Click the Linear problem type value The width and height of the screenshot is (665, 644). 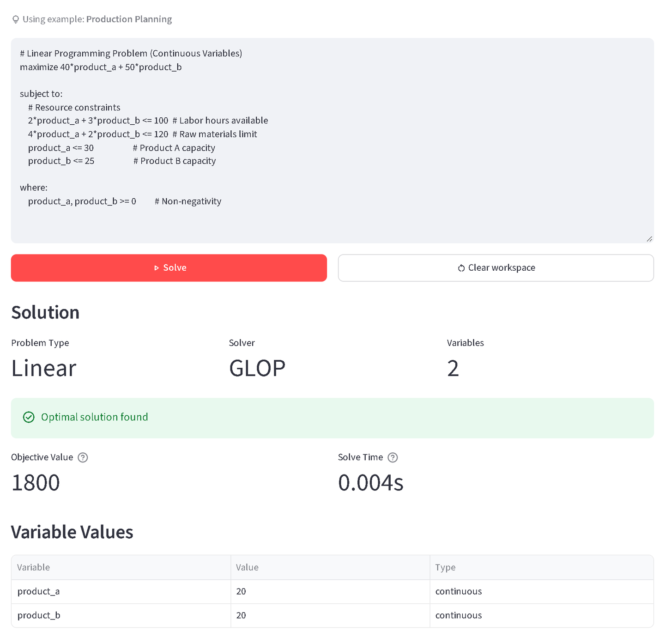pos(44,369)
